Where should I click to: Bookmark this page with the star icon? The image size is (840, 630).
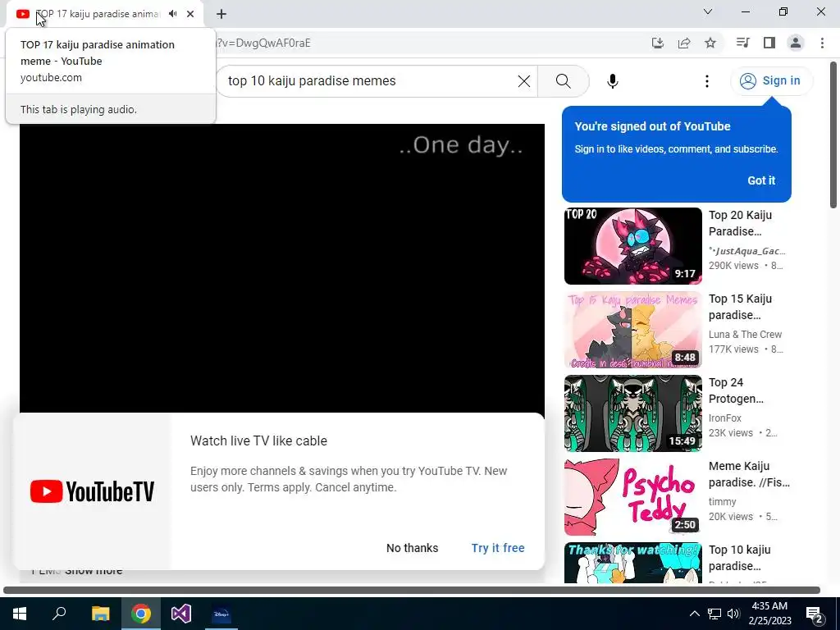click(x=710, y=43)
